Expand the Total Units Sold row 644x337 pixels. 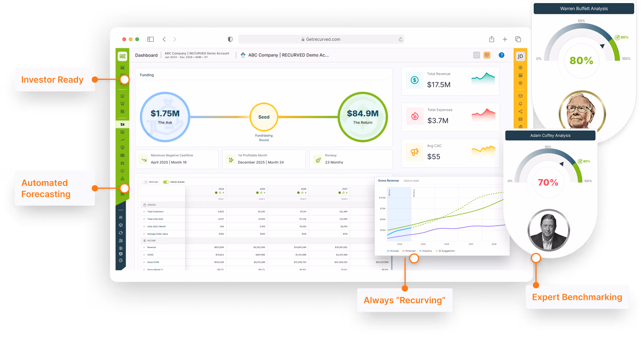(x=144, y=219)
